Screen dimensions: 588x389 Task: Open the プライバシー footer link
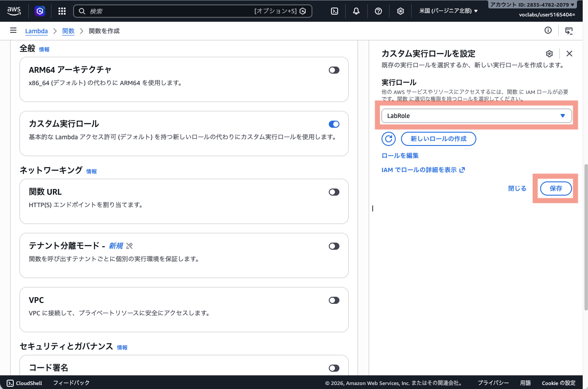[493, 383]
